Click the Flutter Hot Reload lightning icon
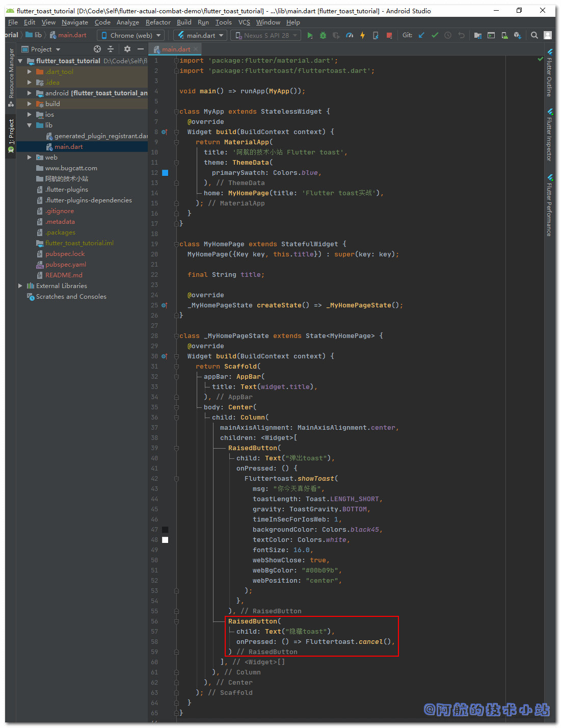 click(362, 35)
